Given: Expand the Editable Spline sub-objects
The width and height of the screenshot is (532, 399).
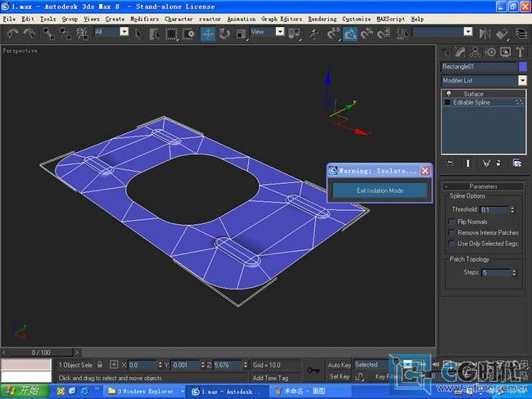Looking at the screenshot, I should point(447,102).
